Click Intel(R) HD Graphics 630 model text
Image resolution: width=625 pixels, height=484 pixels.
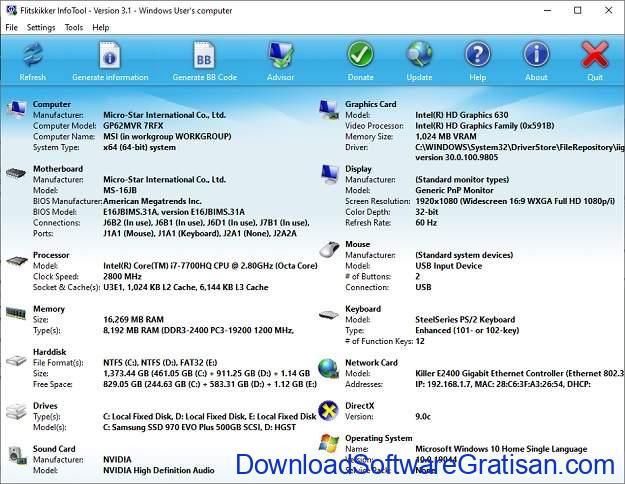pos(462,115)
